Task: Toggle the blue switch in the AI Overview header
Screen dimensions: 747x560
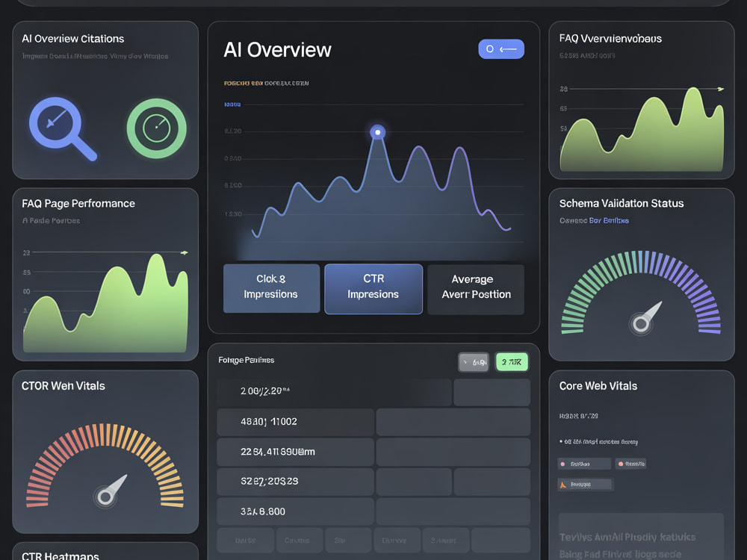Action: (501, 49)
